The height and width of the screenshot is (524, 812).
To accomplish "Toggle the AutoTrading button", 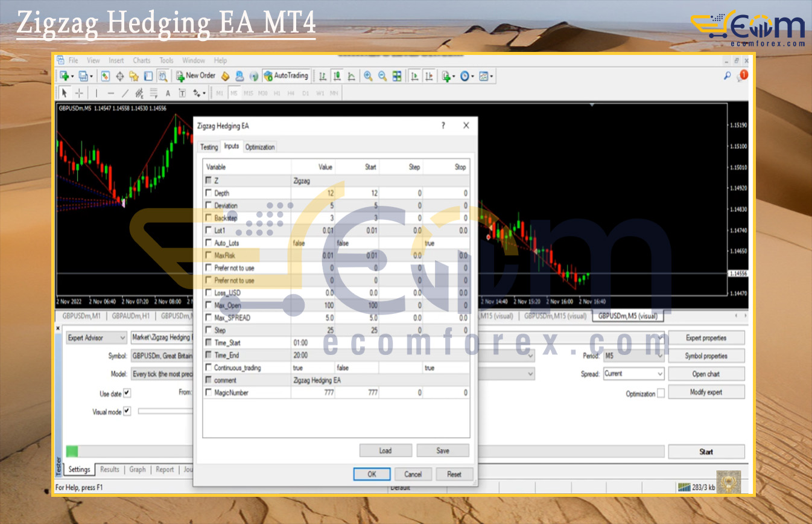I will 286,76.
